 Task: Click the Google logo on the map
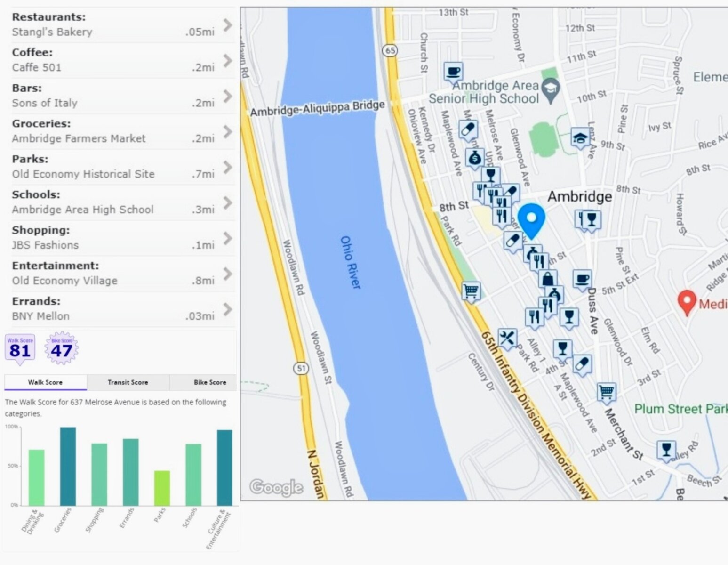[x=276, y=488]
